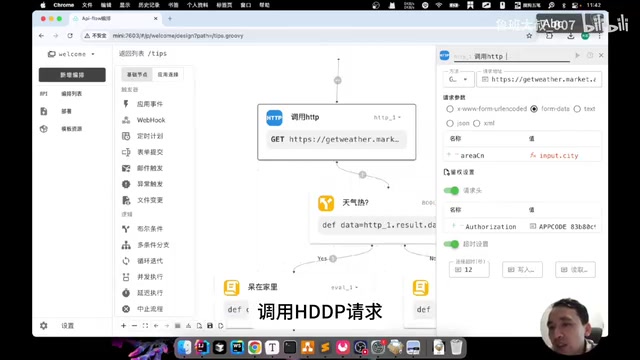
Task: Select x-www-form-urlencoded radio option
Action: point(450,109)
